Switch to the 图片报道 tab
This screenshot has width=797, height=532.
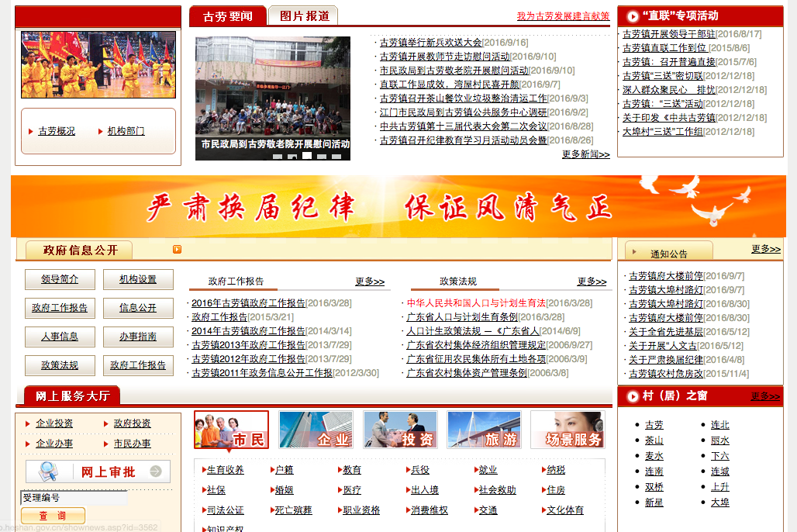(x=303, y=16)
